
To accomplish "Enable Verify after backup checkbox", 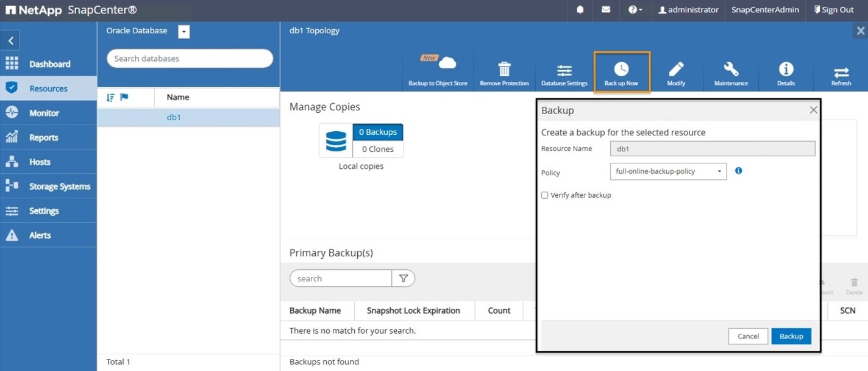I will (545, 195).
